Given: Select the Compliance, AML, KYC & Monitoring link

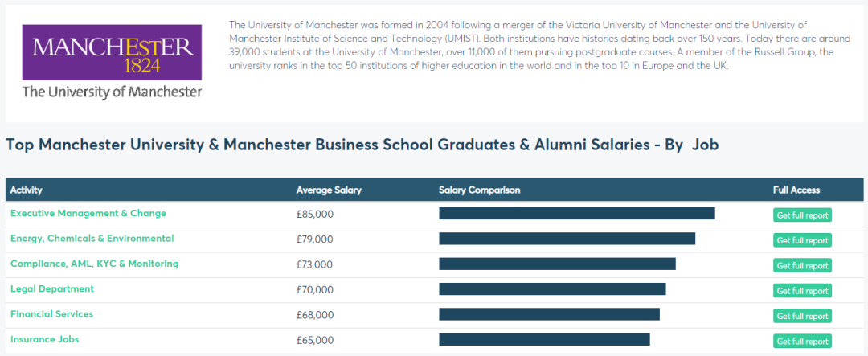Looking at the screenshot, I should pyautogui.click(x=94, y=264).
